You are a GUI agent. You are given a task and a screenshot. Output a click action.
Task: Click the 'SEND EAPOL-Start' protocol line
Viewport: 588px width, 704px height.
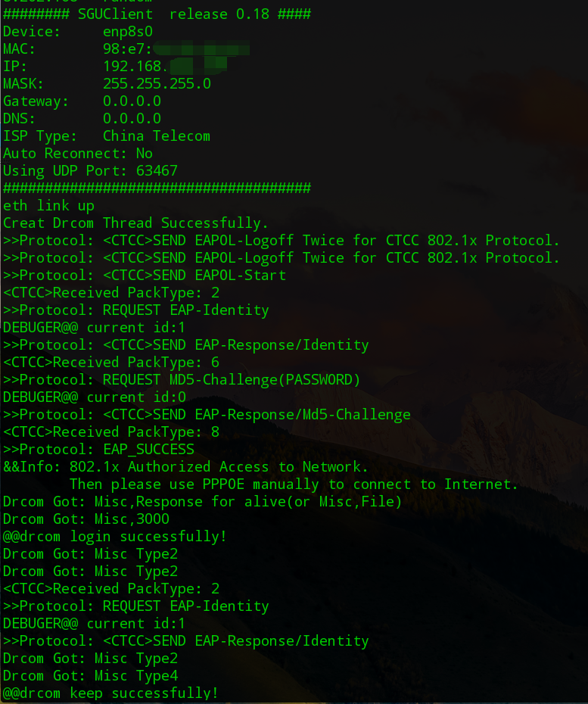pos(145,276)
